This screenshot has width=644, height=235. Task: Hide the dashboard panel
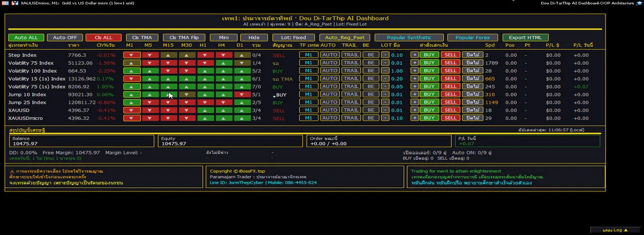pyautogui.click(x=254, y=37)
